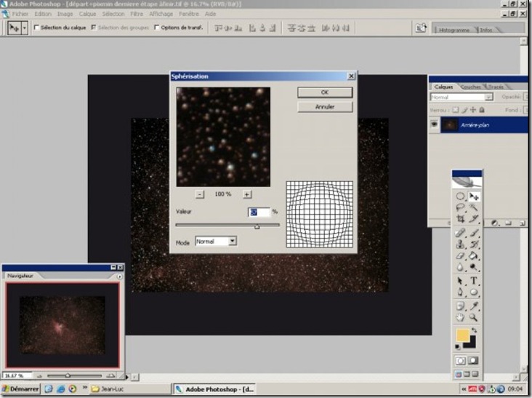Zoom in preview with plus button

point(247,194)
